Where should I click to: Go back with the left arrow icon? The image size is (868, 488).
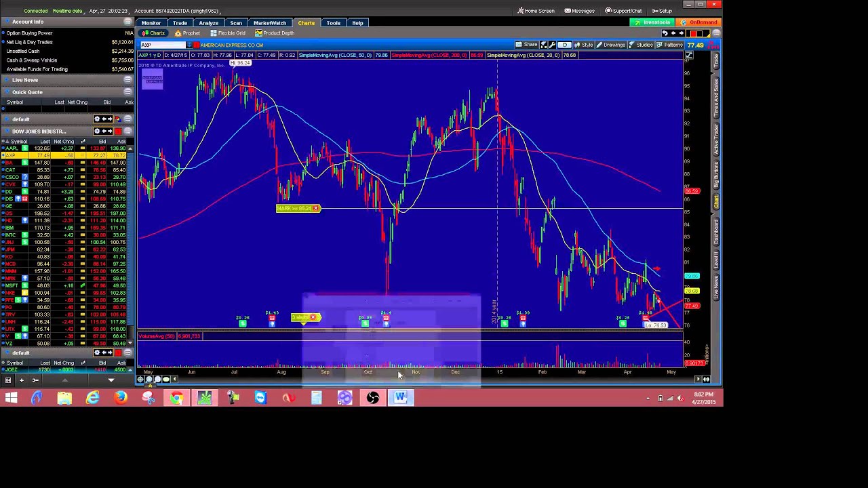[x=673, y=33]
